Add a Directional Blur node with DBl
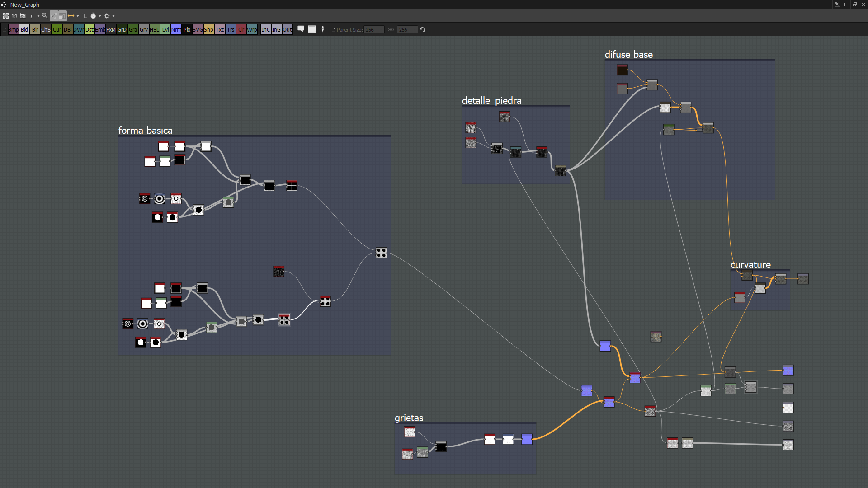 point(68,30)
